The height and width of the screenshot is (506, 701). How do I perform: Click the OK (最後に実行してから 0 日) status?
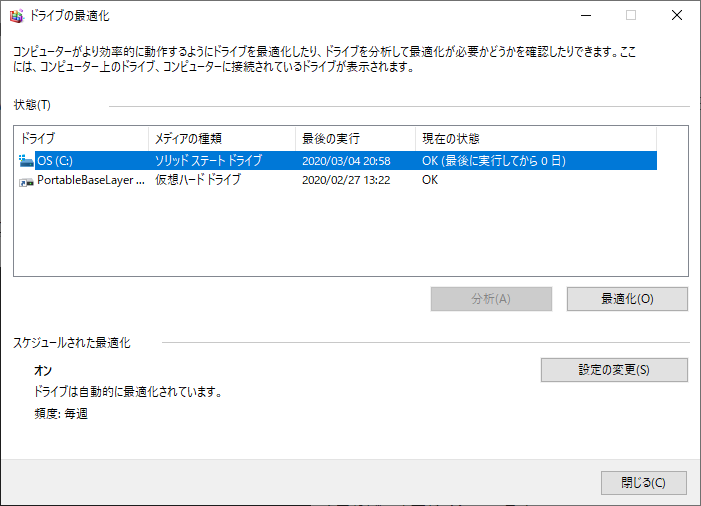click(494, 161)
